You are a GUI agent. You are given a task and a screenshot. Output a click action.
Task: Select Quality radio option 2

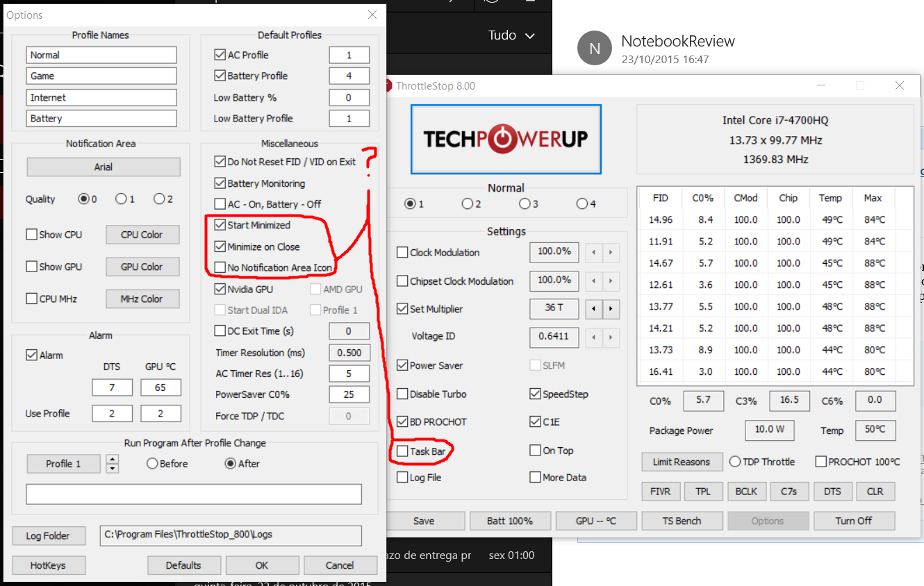click(x=159, y=199)
